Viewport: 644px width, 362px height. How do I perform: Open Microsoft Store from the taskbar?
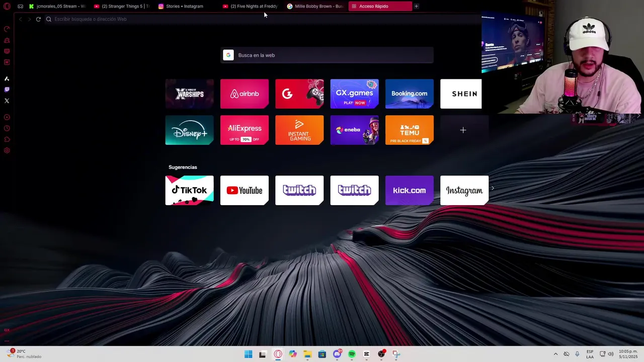coord(322,354)
